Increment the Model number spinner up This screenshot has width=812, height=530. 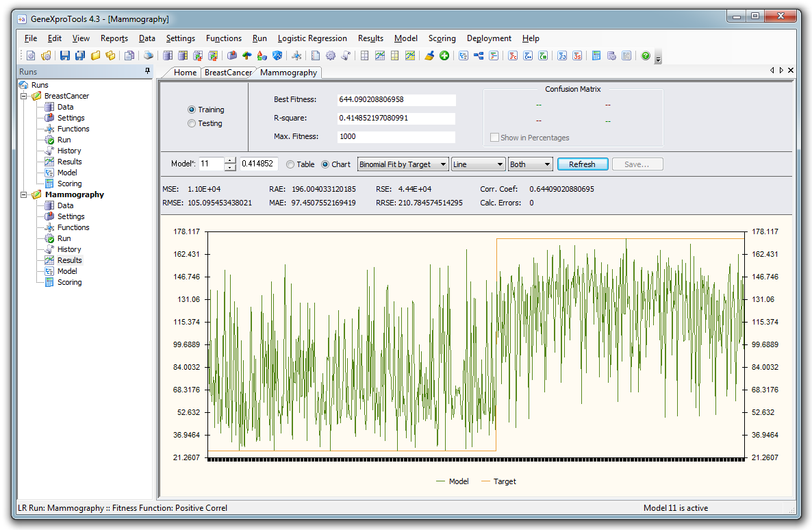coord(230,161)
